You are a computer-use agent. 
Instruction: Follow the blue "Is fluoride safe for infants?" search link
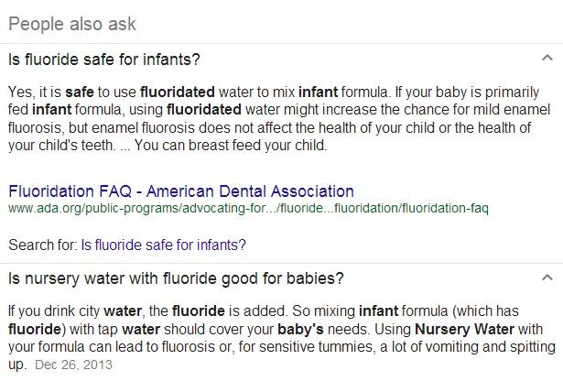coord(163,245)
